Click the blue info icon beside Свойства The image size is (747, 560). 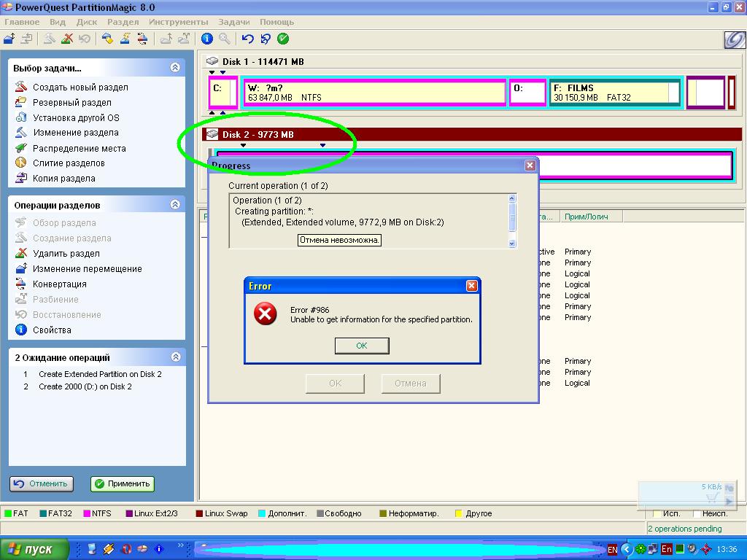[x=21, y=330]
